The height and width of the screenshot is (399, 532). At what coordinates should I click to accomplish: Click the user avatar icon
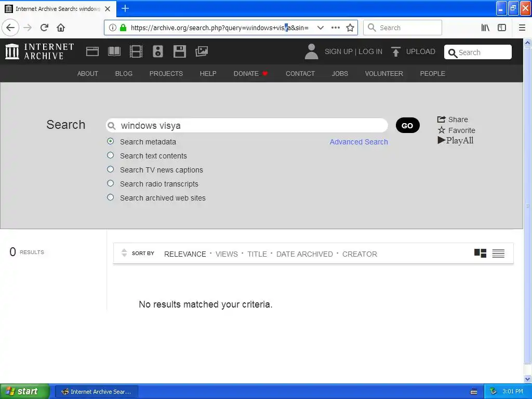click(x=311, y=51)
